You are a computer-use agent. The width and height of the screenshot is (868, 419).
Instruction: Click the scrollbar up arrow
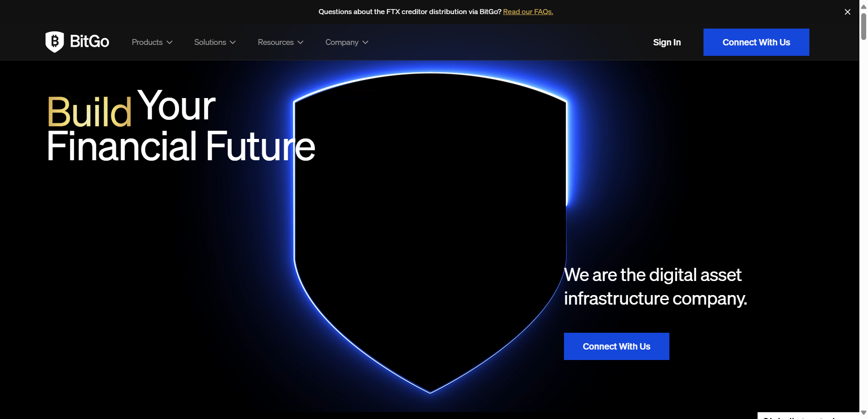[863, 6]
